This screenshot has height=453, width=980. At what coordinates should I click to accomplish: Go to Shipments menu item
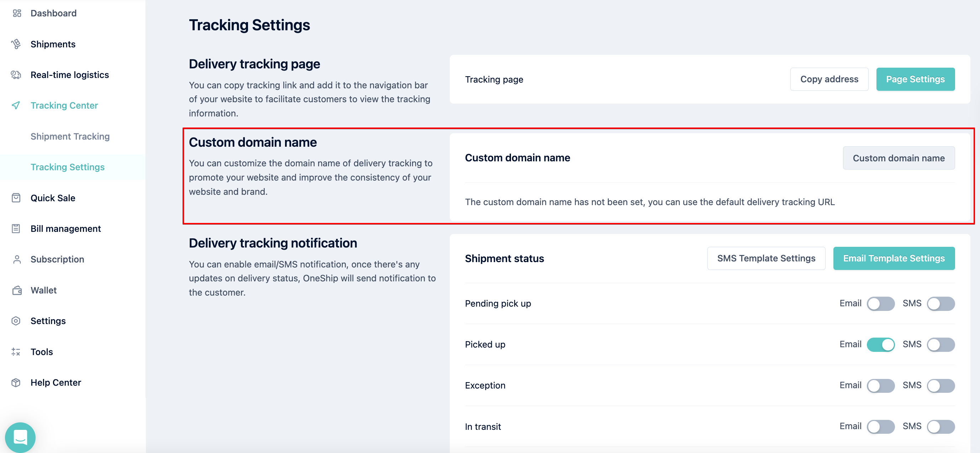(53, 44)
